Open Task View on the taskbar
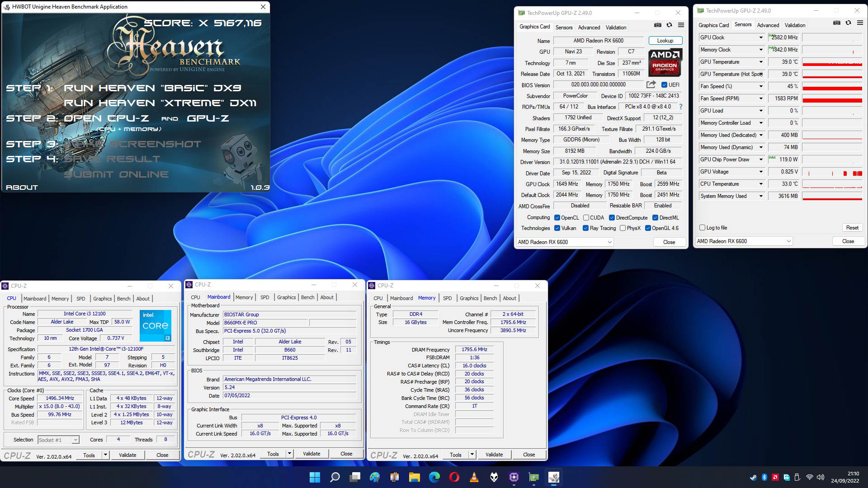 (355, 477)
